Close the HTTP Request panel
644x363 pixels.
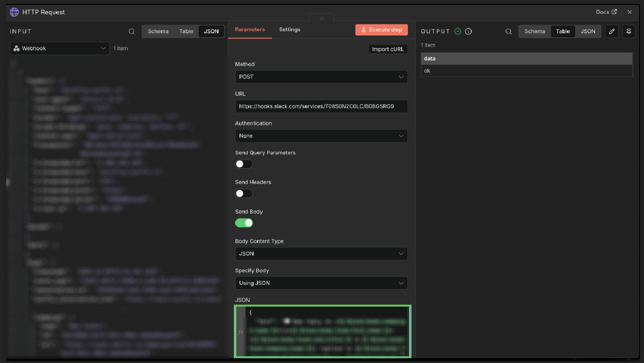point(629,12)
